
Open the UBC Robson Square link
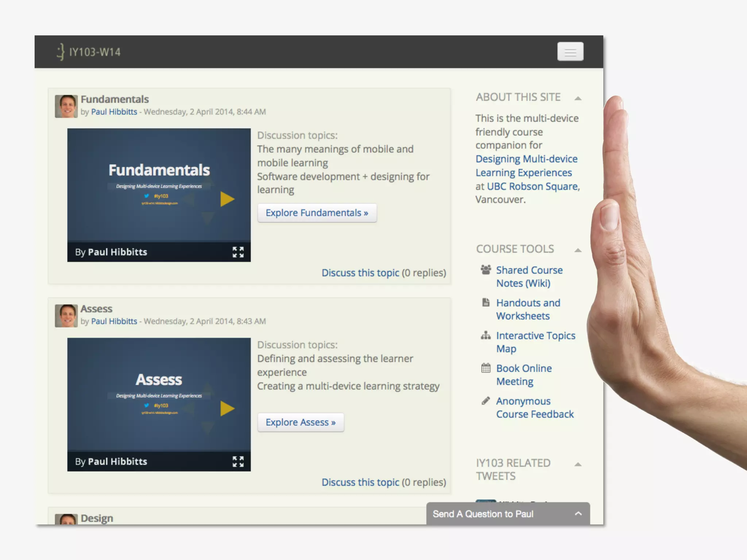tap(533, 186)
